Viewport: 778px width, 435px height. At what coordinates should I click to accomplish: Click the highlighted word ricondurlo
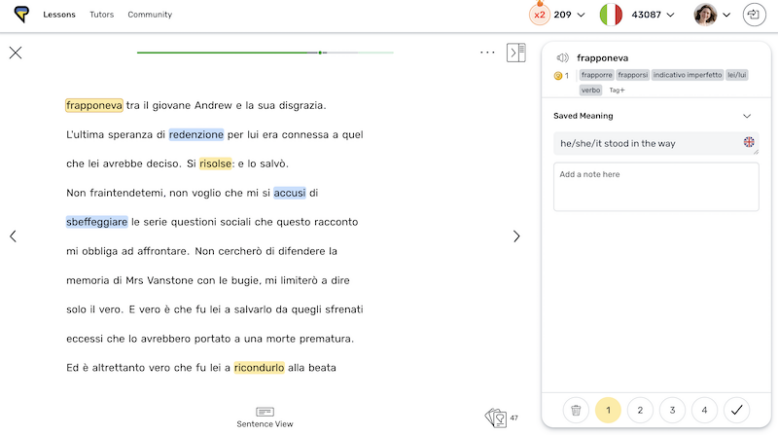(x=259, y=367)
